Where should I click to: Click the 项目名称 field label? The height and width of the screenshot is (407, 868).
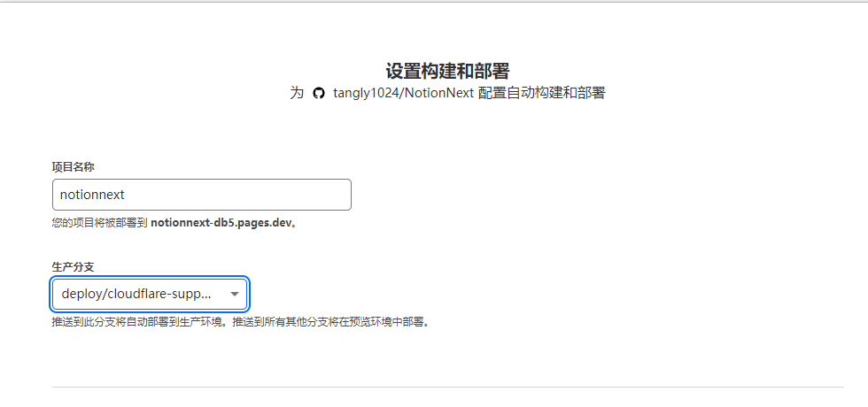(73, 166)
